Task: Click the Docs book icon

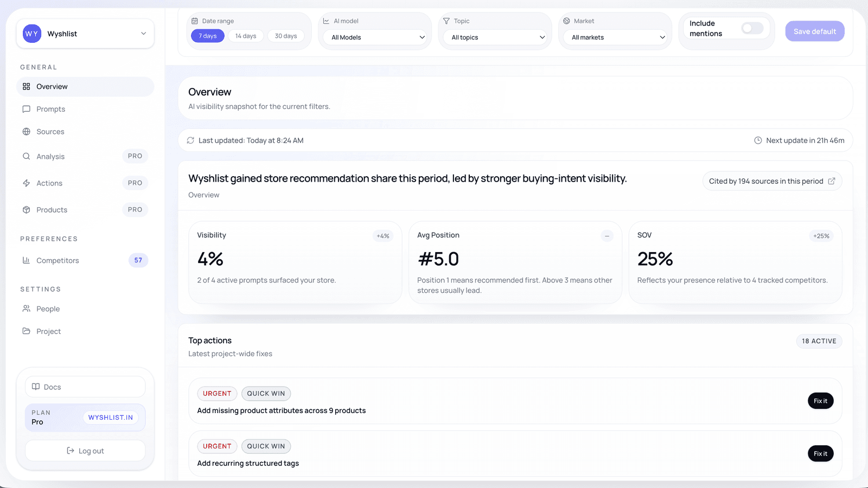Action: point(36,387)
